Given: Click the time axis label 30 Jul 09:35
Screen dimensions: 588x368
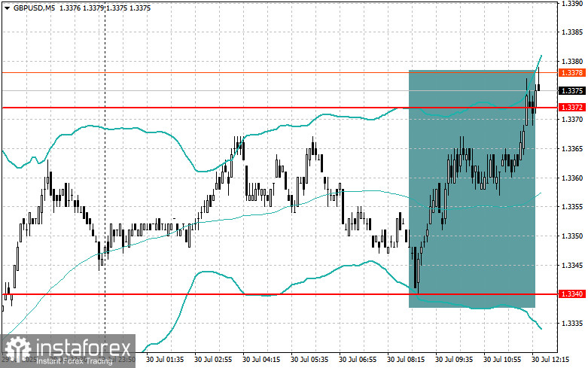Looking at the screenshot, I should (454, 360).
